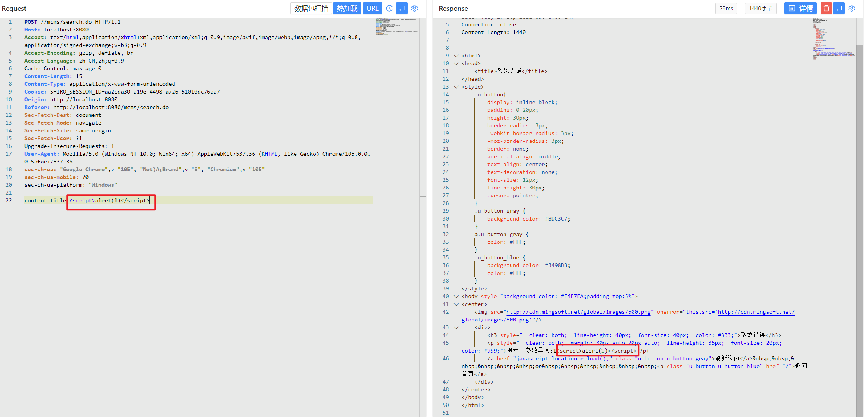Image resolution: width=868 pixels, height=417 pixels.
Task: Click reflected script alert(1) in response
Action: [597, 351]
